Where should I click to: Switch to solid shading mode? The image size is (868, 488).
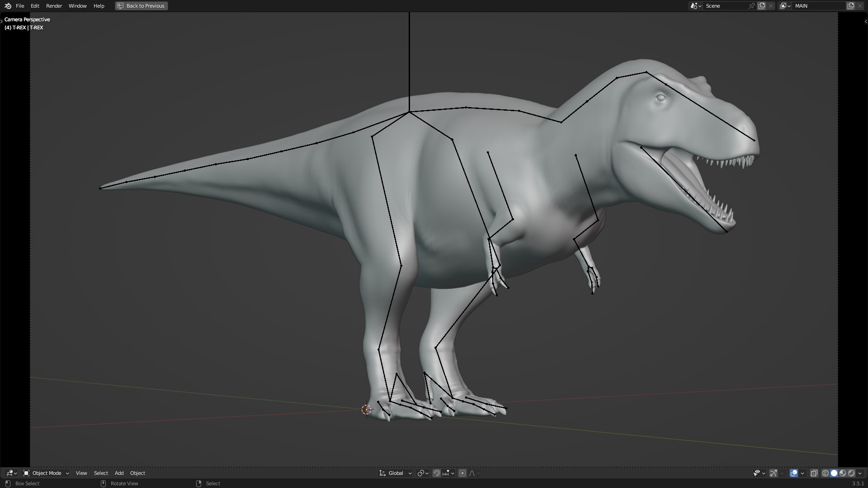coord(834,473)
